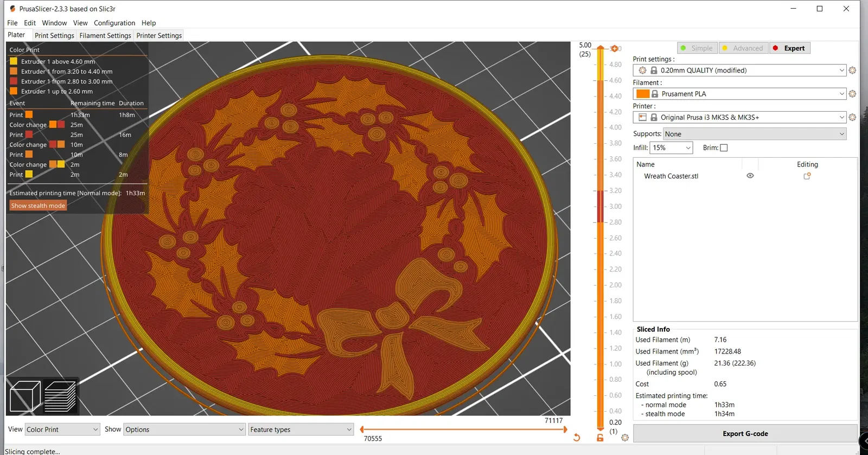The width and height of the screenshot is (868, 455).
Task: Open the layer slider cog settings icon
Action: pyautogui.click(x=625, y=438)
